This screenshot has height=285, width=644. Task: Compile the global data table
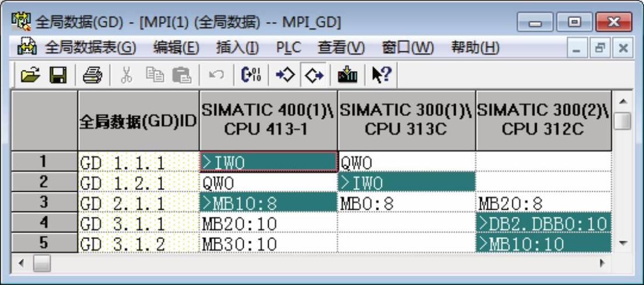[251, 75]
